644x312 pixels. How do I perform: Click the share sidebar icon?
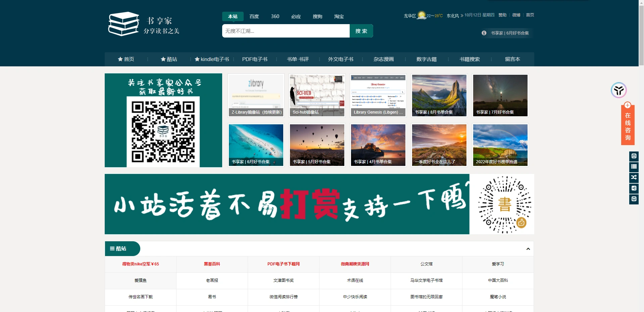point(634,188)
